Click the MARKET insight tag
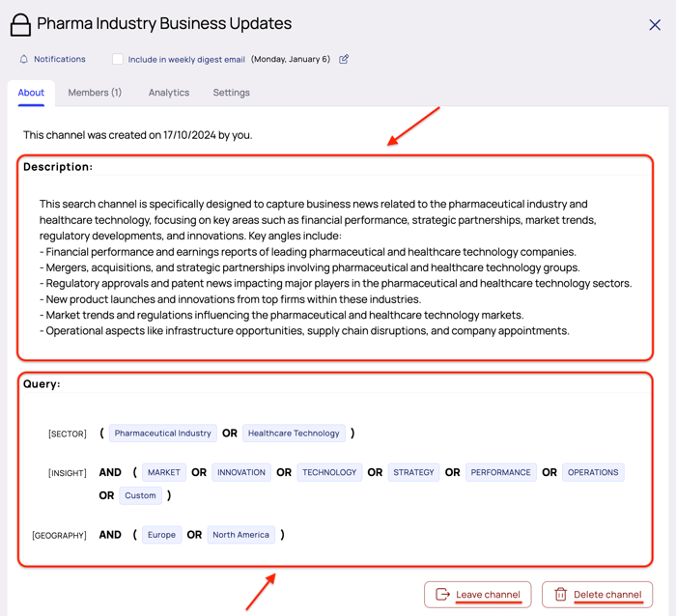The height and width of the screenshot is (616, 676). 164,472
